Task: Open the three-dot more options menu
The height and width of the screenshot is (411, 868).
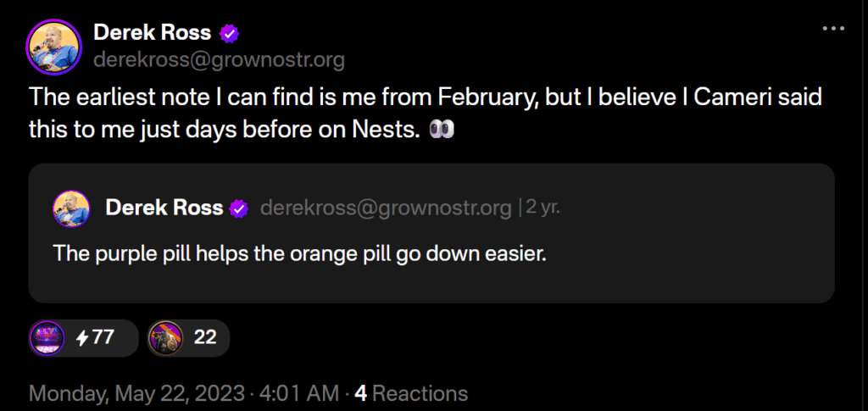Action: [835, 28]
